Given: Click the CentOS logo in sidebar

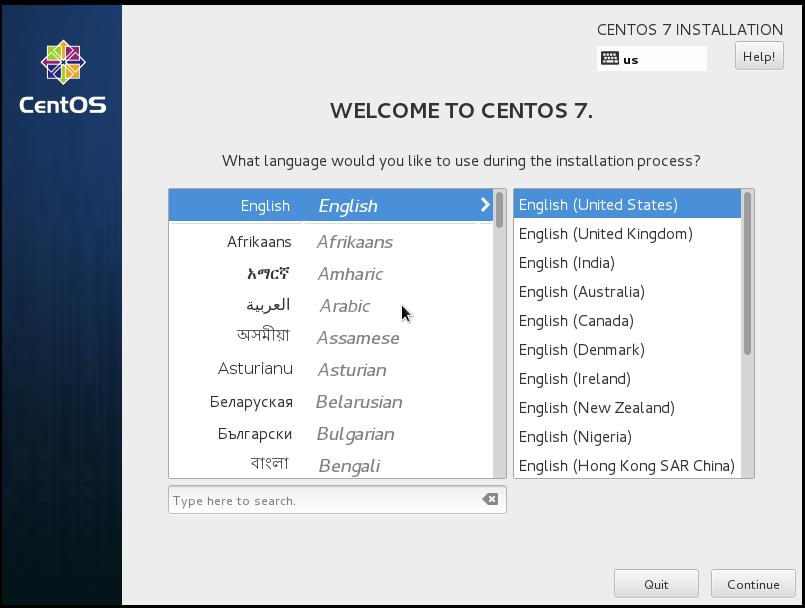Looking at the screenshot, I should pyautogui.click(x=62, y=62).
